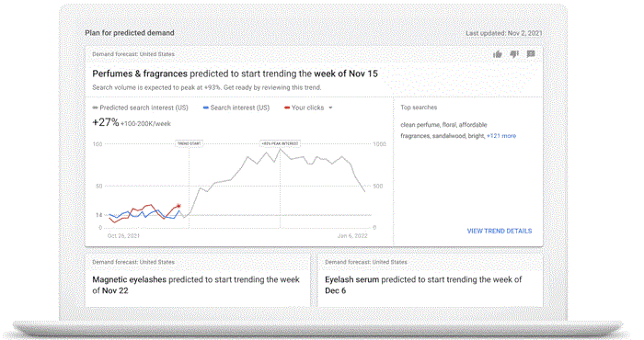Expand the Magnetic eyelashes forecast card

[198, 280]
